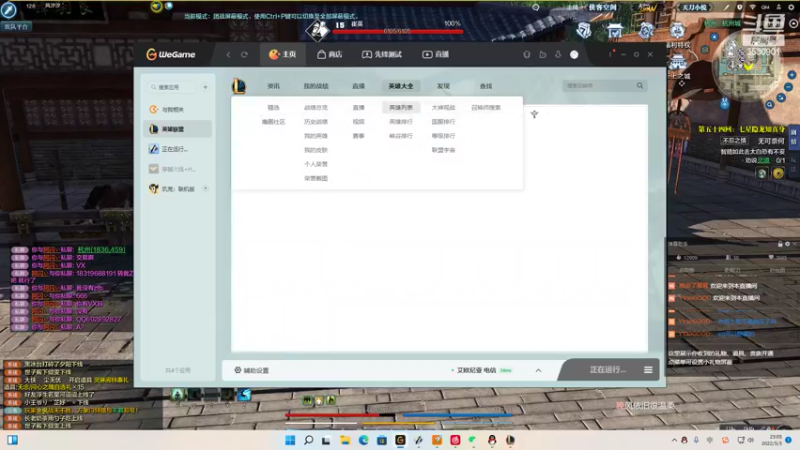Open the 商店 store tab
This screenshot has width=800, height=450.
coord(330,54)
